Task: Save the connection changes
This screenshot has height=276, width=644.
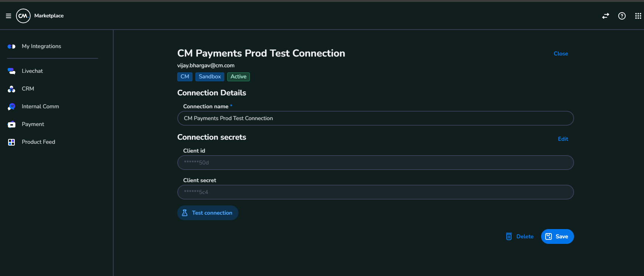Action: 557,236
